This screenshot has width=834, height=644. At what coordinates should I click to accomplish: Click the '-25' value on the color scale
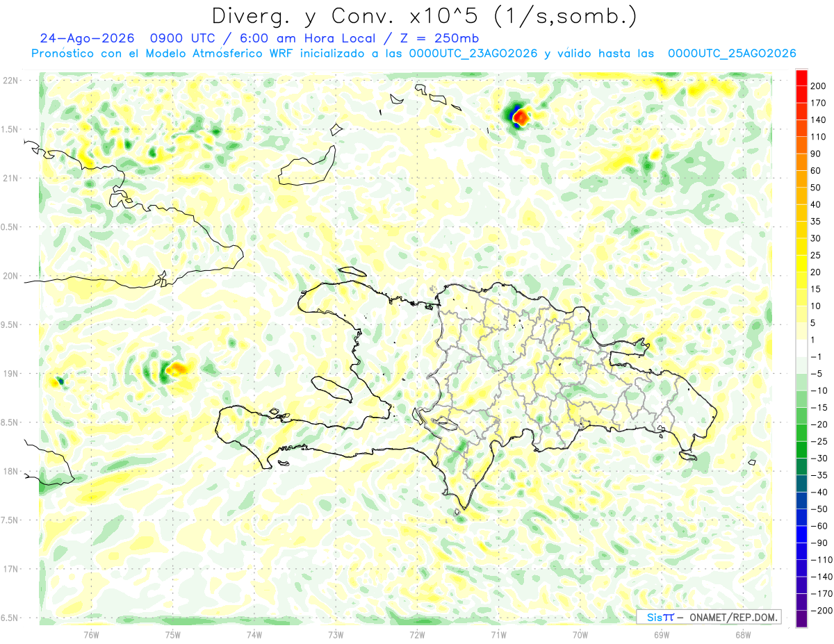pos(818,442)
